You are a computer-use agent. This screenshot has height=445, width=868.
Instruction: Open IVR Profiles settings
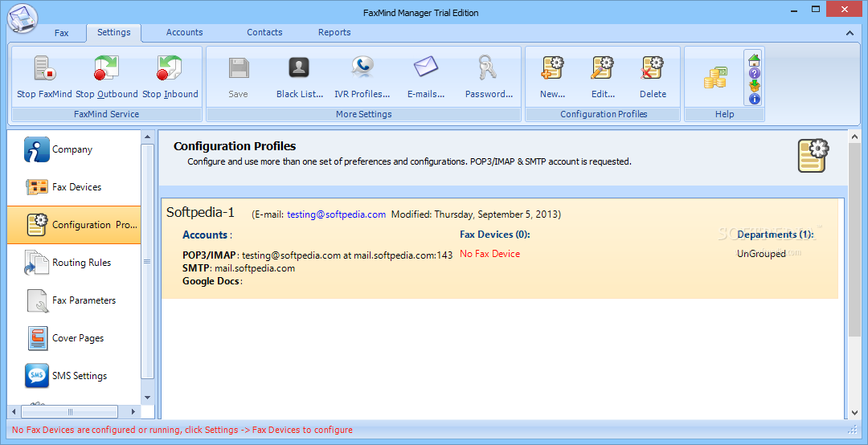pos(362,77)
